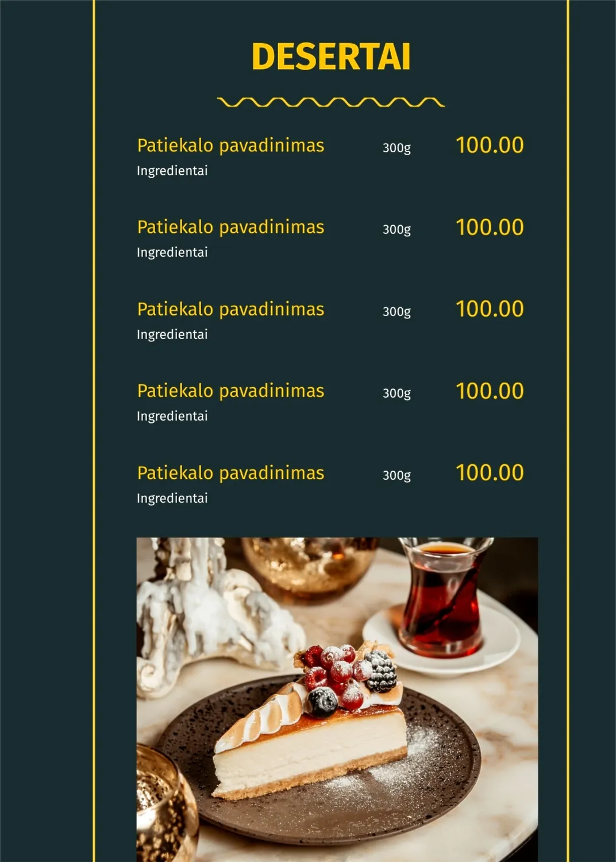Select the first Ingredientai text line
The height and width of the screenshot is (862, 616).
click(x=172, y=171)
